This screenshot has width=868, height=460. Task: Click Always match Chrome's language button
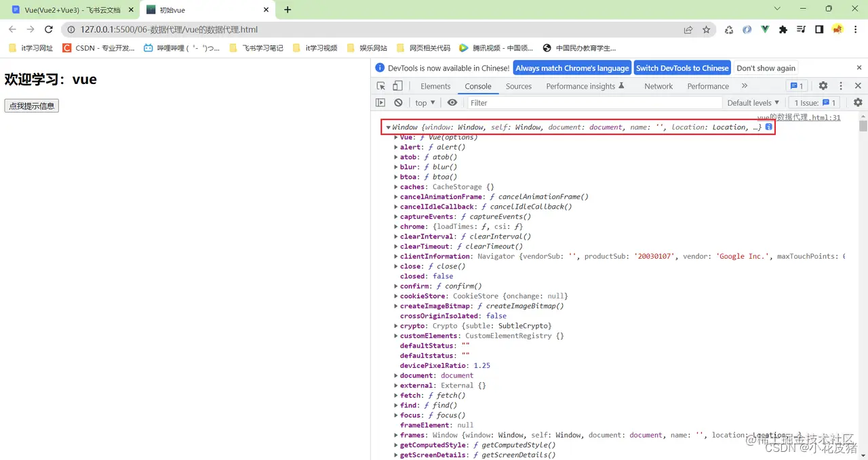point(572,68)
